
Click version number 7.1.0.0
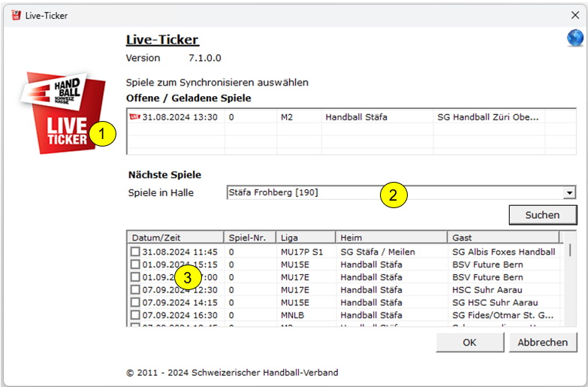pyautogui.click(x=205, y=58)
